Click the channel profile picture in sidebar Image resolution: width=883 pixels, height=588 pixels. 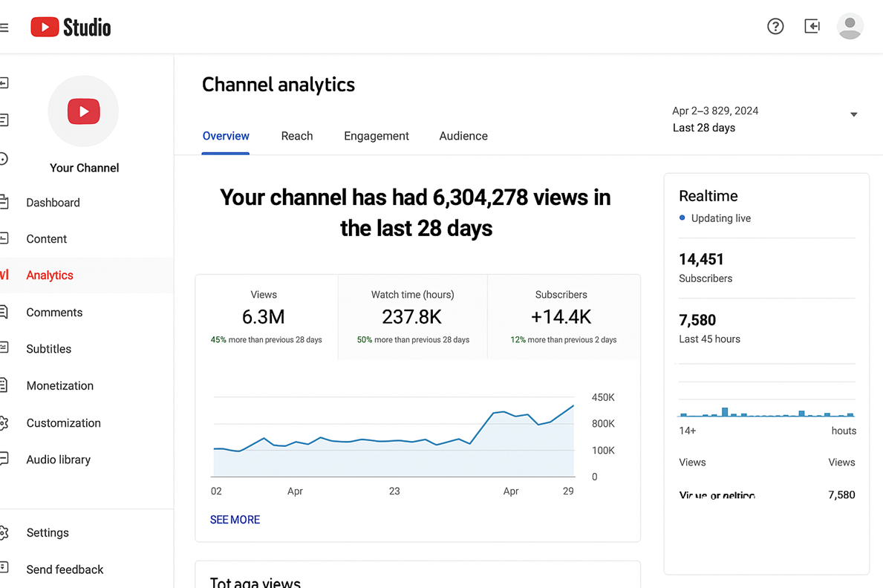click(x=83, y=111)
